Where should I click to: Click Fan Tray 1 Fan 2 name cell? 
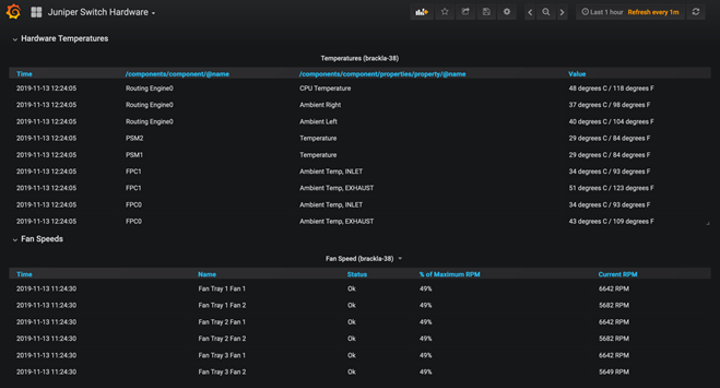pyautogui.click(x=222, y=305)
